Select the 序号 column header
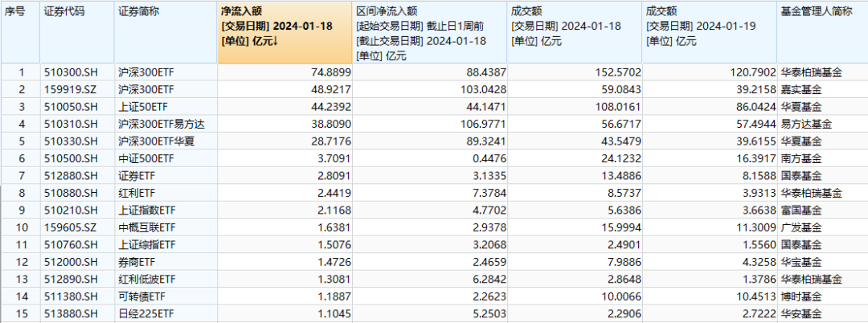 pos(15,12)
